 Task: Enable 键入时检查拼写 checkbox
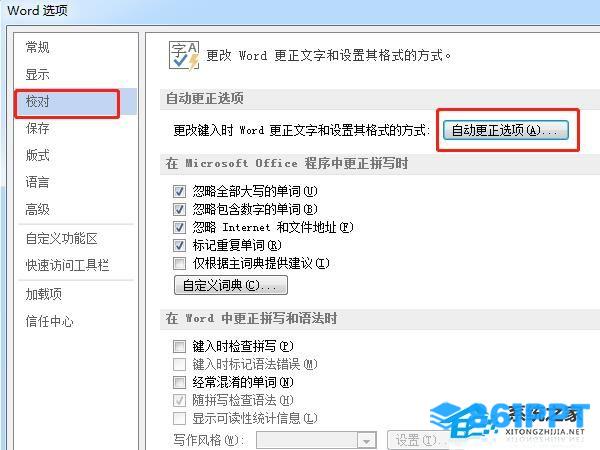(179, 346)
